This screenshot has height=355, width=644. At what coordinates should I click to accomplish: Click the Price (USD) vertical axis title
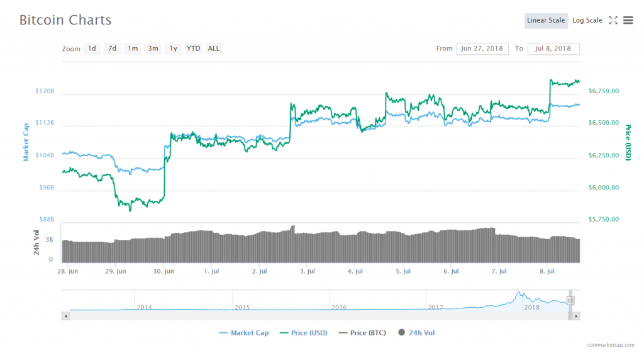[628, 142]
